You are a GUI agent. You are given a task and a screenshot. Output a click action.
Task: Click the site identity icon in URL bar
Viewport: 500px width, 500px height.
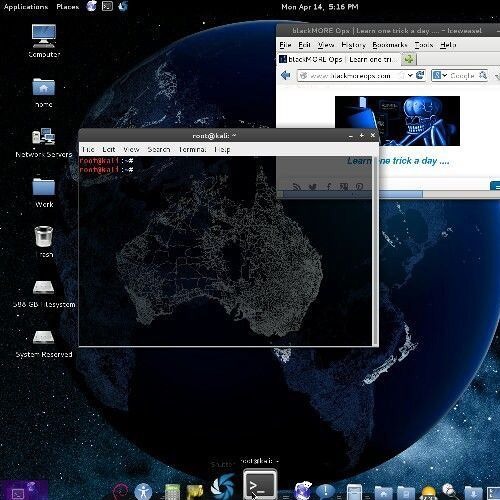303,76
